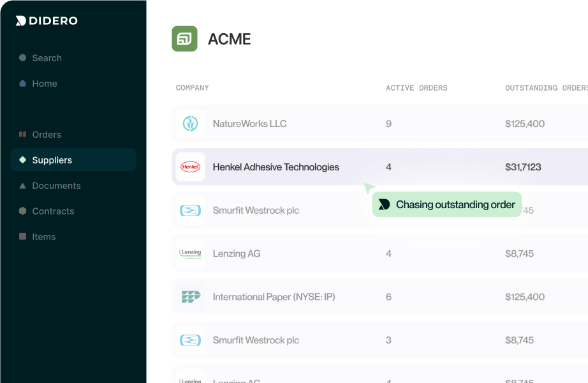The width and height of the screenshot is (588, 383).
Task: Open the Items section
Action: click(43, 237)
